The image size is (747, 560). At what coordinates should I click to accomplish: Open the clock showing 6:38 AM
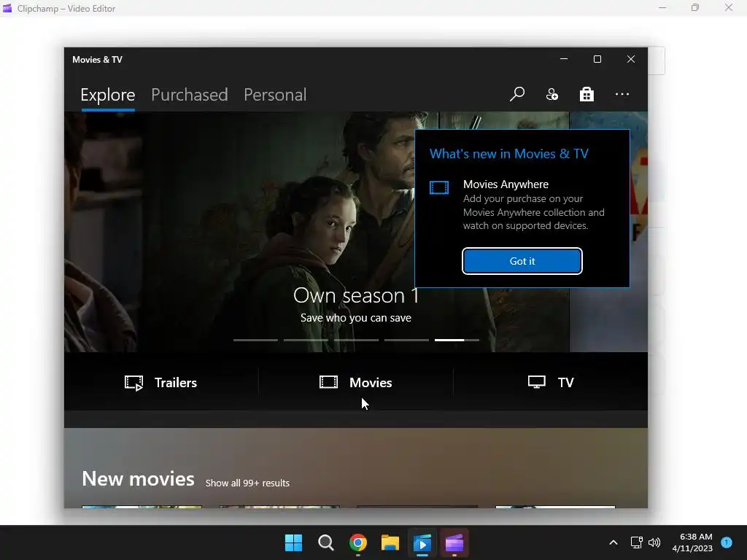(692, 542)
